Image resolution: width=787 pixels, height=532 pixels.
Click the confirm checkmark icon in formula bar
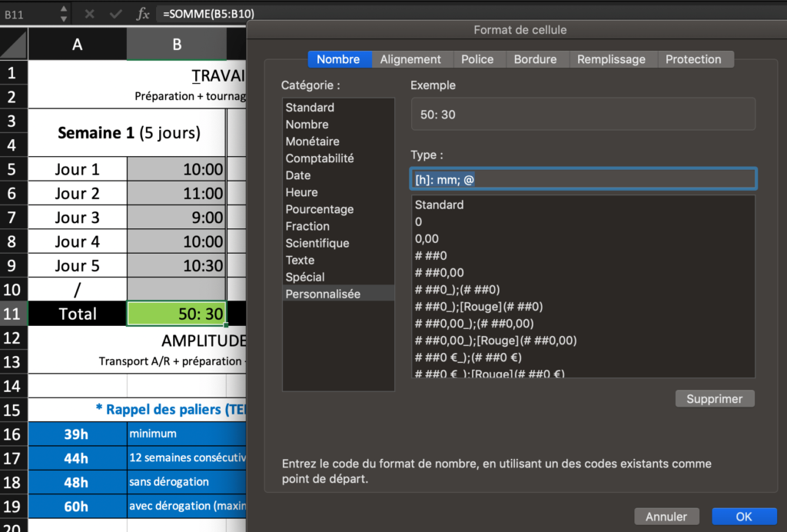point(115,14)
